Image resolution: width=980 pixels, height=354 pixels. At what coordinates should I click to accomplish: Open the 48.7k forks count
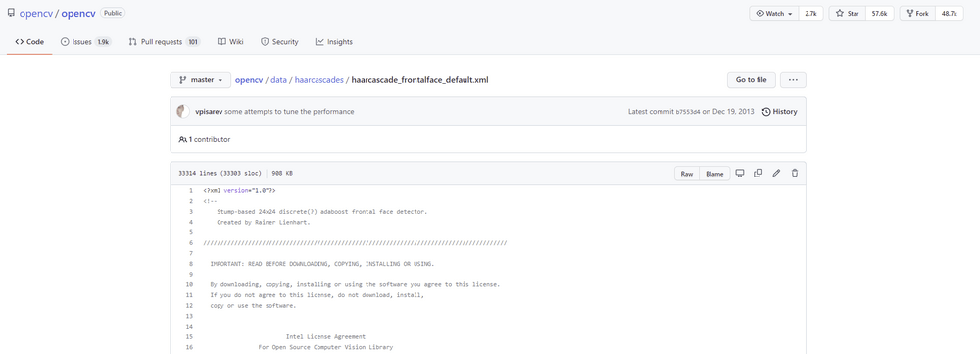coord(950,13)
